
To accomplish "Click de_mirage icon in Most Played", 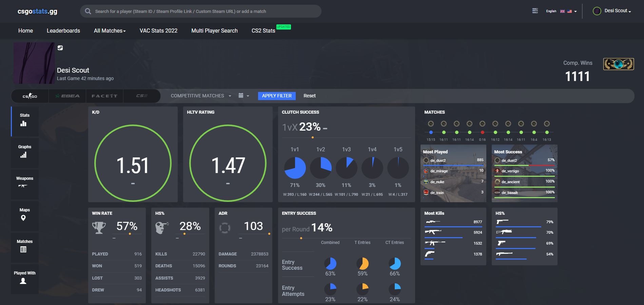I will pyautogui.click(x=426, y=171).
